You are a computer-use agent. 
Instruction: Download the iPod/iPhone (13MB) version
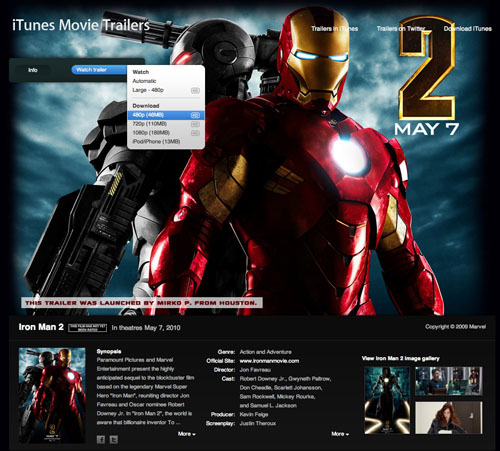[166, 142]
